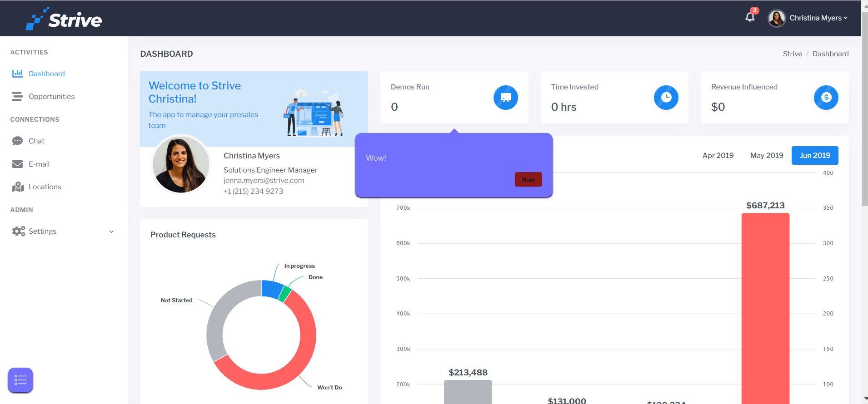Click the Demos Run value 0
This screenshot has width=868, height=404.
(394, 107)
